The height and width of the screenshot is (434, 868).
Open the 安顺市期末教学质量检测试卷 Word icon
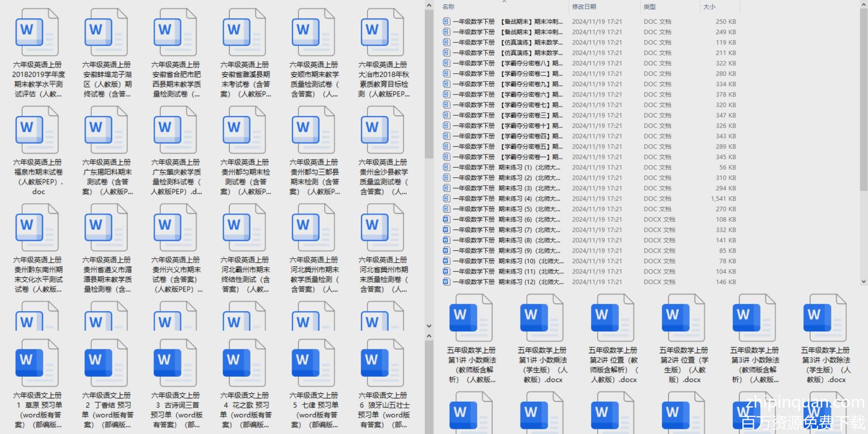[313, 33]
